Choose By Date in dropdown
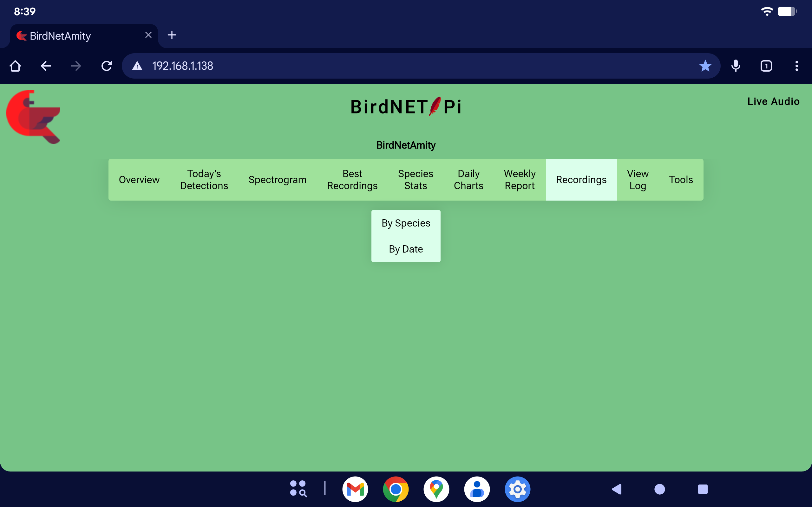The height and width of the screenshot is (507, 812). coord(406,249)
